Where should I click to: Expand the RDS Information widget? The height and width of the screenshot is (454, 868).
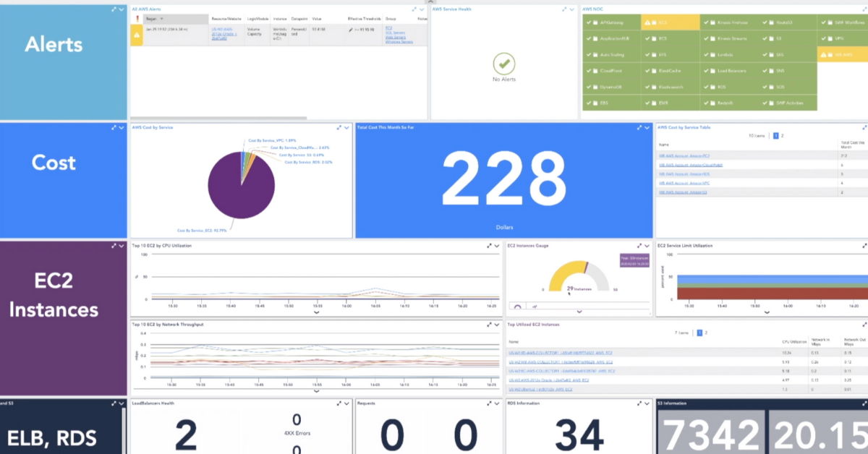[x=641, y=403]
